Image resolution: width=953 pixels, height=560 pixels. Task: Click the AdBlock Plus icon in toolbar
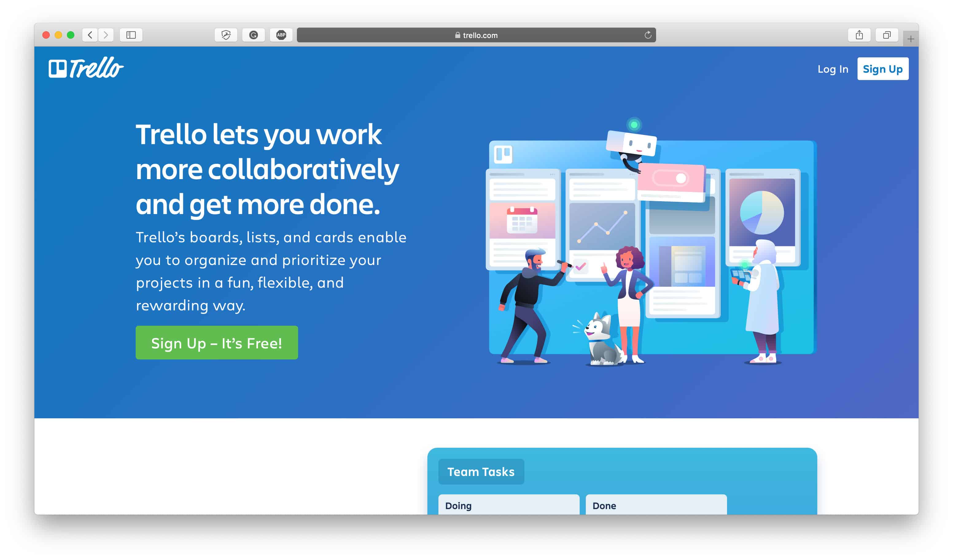tap(282, 35)
